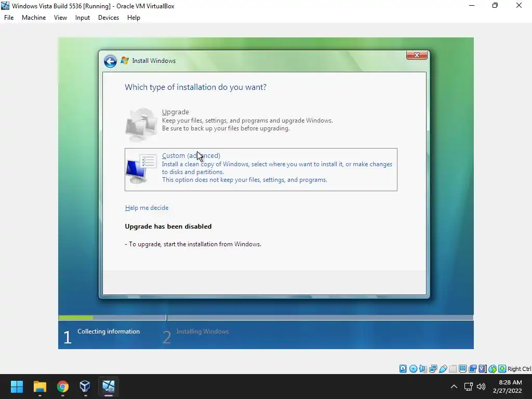Click the Installing Windows step label

point(203,331)
